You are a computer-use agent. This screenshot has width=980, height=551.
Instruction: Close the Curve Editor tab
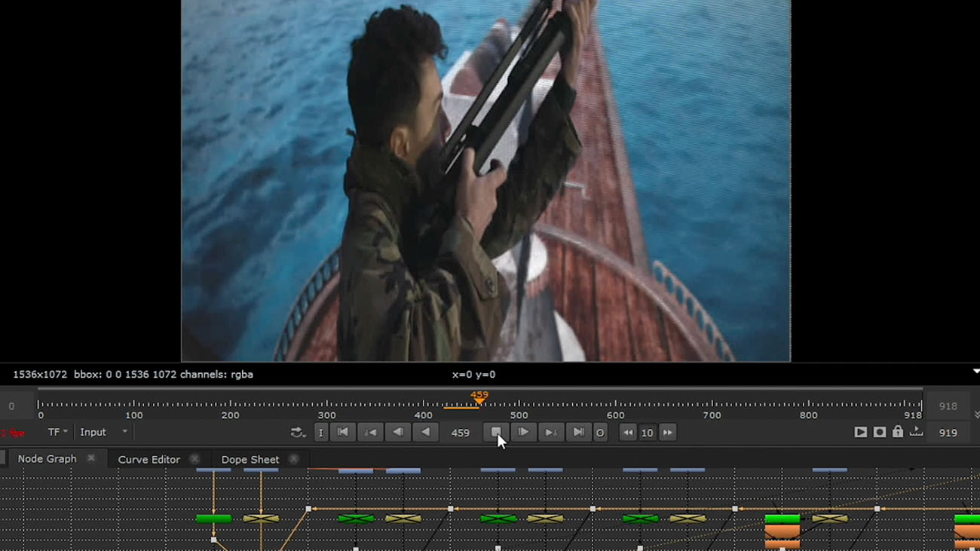pos(194,459)
